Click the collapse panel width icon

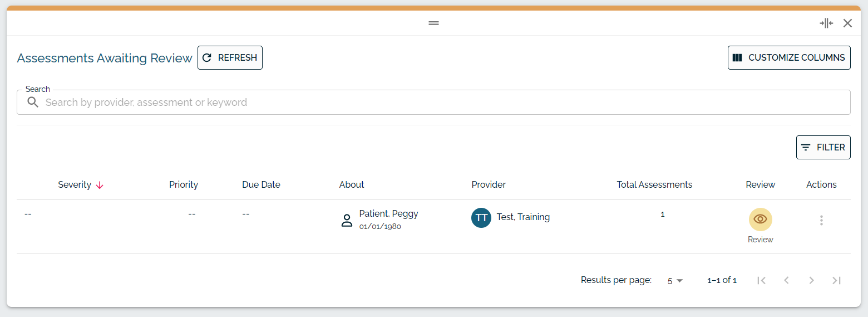coord(826,23)
